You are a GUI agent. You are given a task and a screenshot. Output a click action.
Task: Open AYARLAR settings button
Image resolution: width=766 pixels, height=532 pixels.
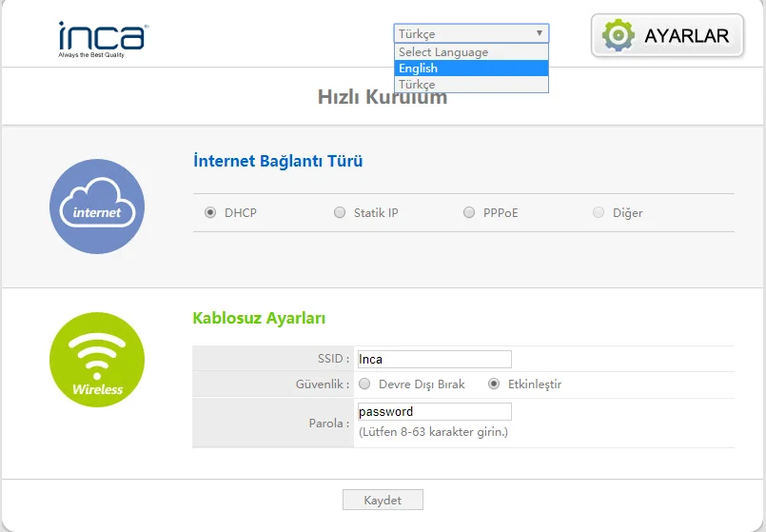(667, 35)
